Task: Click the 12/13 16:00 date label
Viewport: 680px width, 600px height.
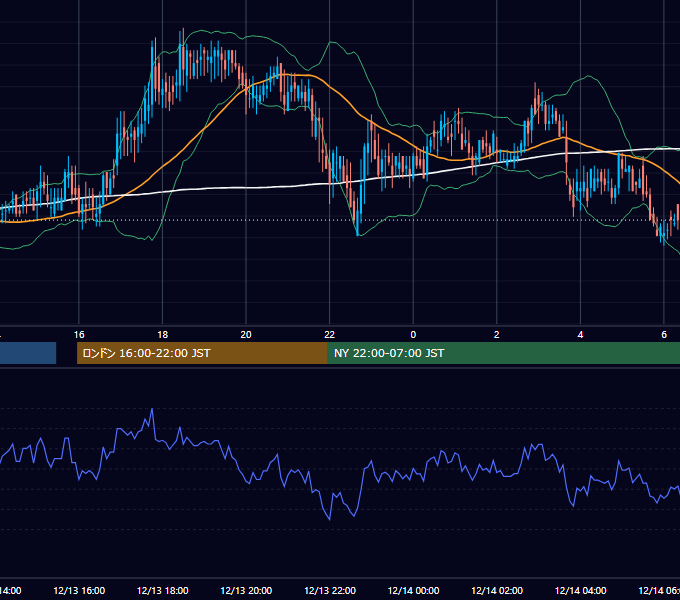Action: click(79, 590)
